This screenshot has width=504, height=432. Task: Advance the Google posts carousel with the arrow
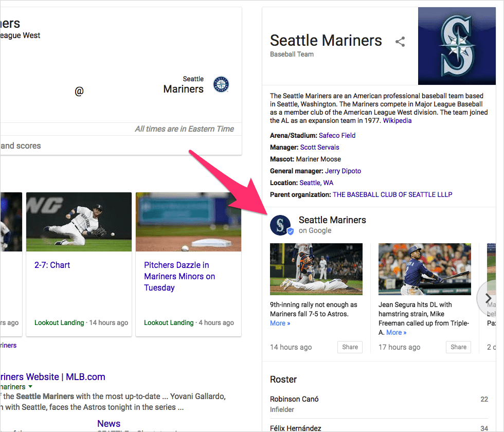click(x=488, y=298)
